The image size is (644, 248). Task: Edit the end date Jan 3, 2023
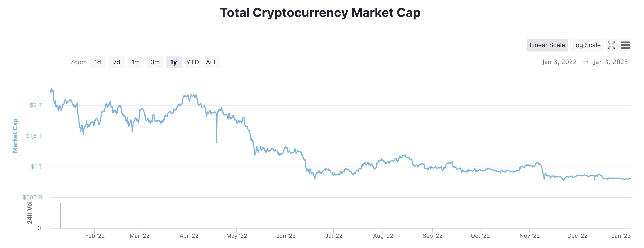(610, 62)
